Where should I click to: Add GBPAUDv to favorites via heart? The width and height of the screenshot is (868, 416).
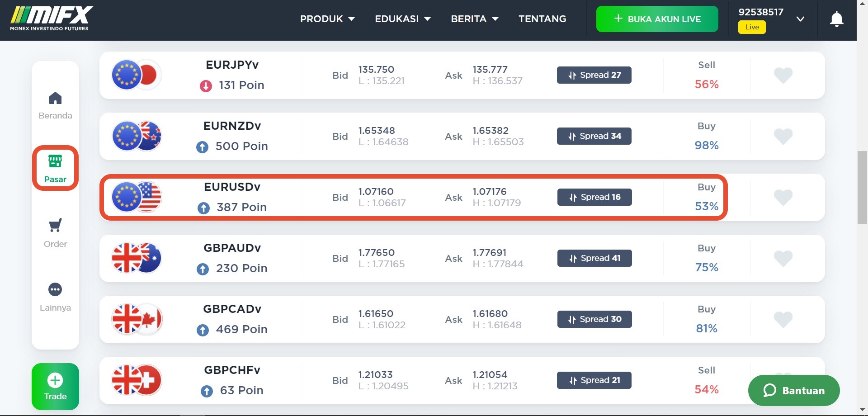click(x=783, y=258)
